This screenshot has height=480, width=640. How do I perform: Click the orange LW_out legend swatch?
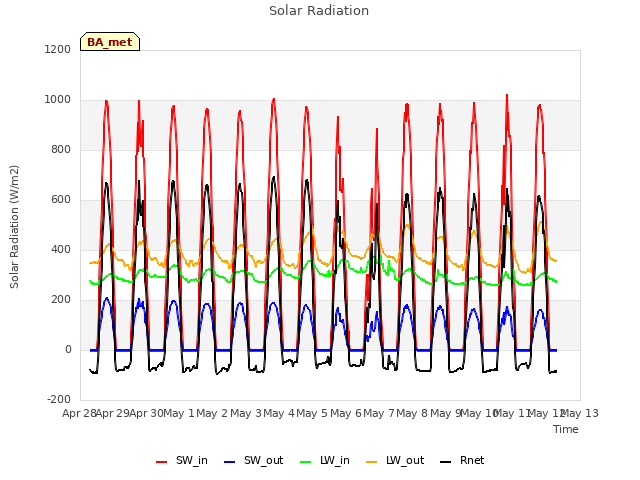pyautogui.click(x=372, y=462)
